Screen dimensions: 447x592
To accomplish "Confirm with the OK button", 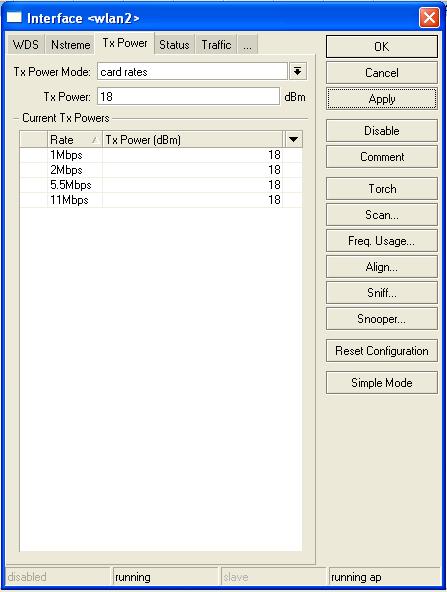I will coord(382,46).
